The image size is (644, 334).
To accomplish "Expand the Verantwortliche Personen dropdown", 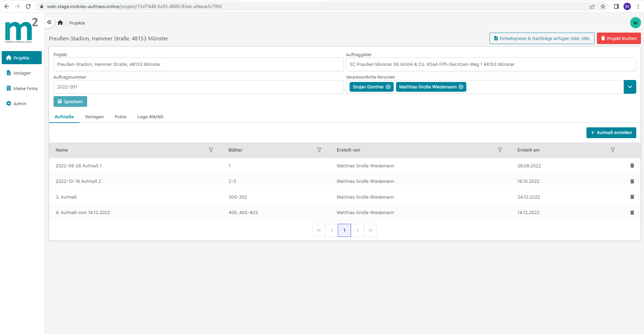I will (x=630, y=87).
